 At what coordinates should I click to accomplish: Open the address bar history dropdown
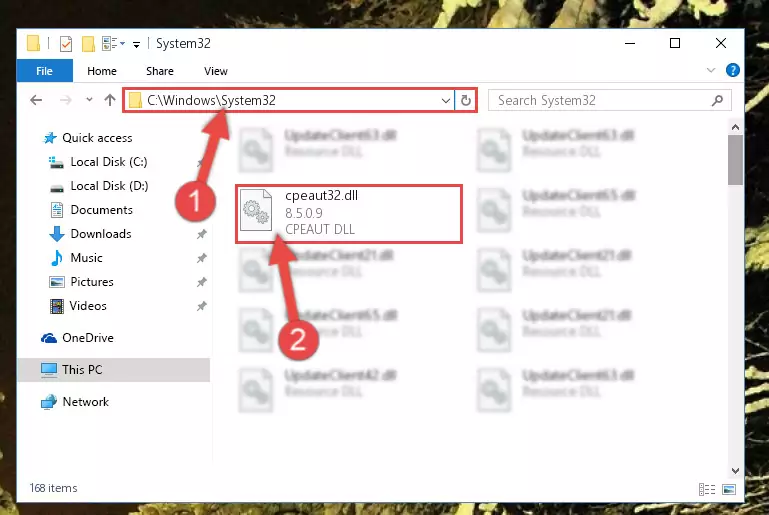pos(445,101)
